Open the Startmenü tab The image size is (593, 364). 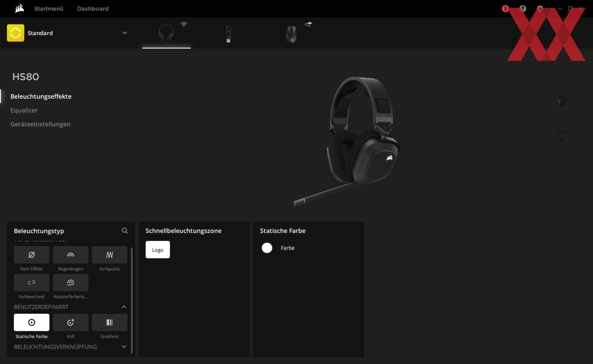pyautogui.click(x=49, y=9)
